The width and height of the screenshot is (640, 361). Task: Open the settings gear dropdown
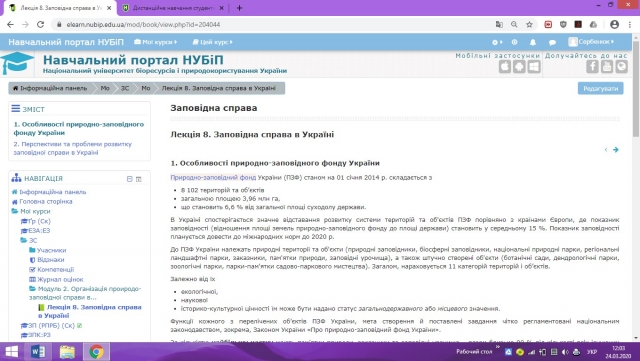497,42
